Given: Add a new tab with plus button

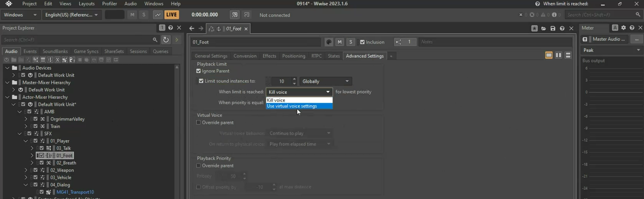Looking at the screenshot, I should [x=391, y=56].
